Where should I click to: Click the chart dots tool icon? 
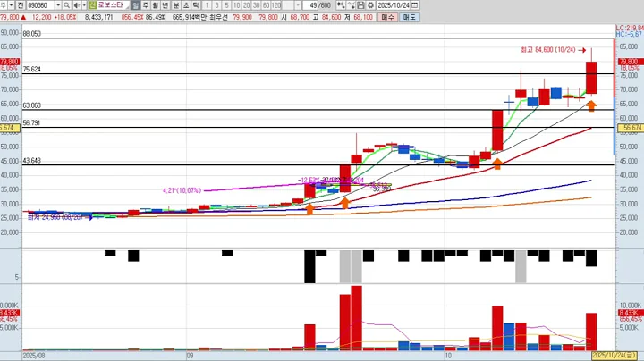(x=341, y=5)
